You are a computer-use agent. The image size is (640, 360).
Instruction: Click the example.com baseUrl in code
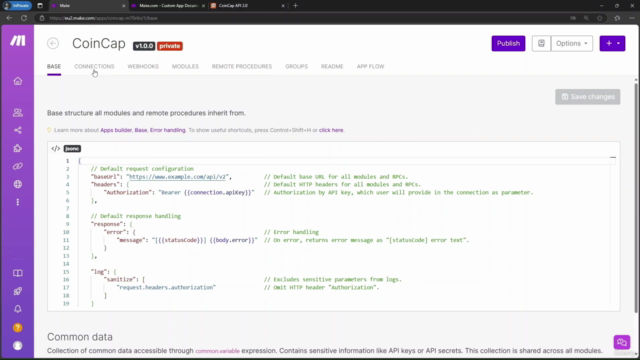point(178,177)
